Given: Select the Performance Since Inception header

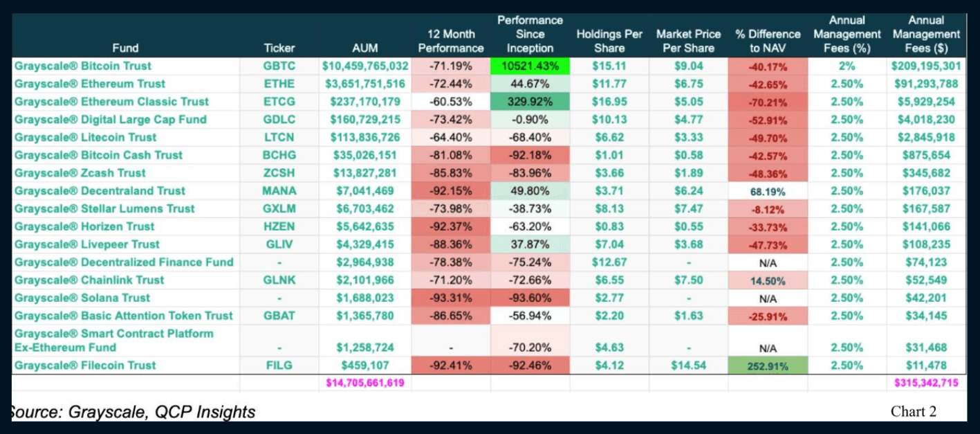Looking at the screenshot, I should (530, 35).
